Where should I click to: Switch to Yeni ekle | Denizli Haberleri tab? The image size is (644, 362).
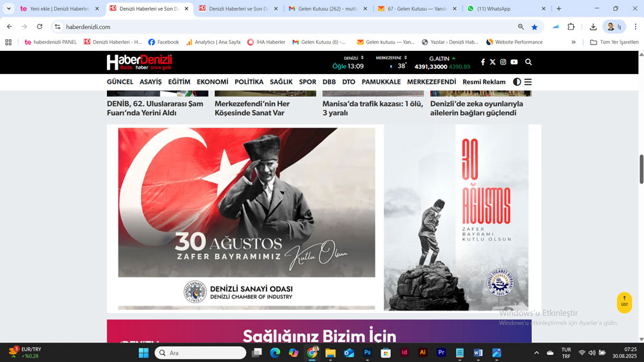[59, 8]
